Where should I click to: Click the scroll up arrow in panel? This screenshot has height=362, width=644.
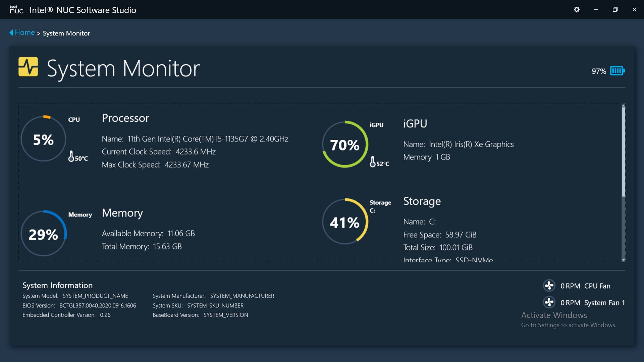[623, 106]
